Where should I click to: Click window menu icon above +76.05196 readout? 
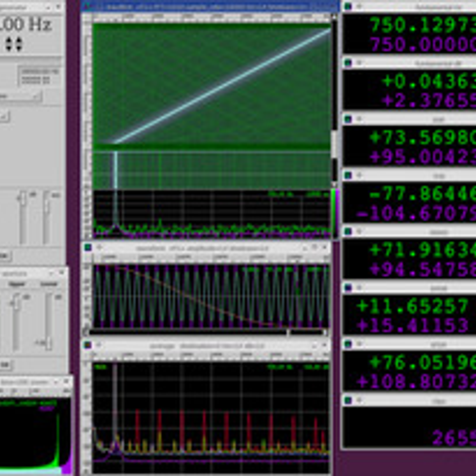[348, 344]
